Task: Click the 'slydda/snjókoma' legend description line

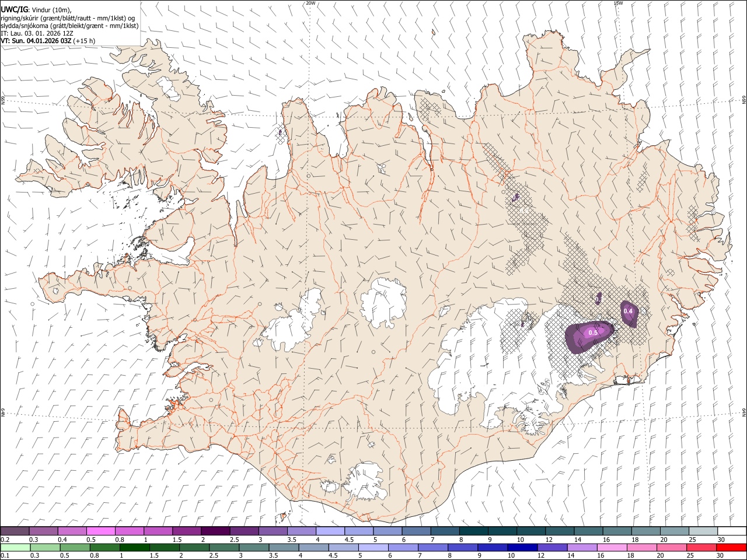Action: [x=69, y=26]
